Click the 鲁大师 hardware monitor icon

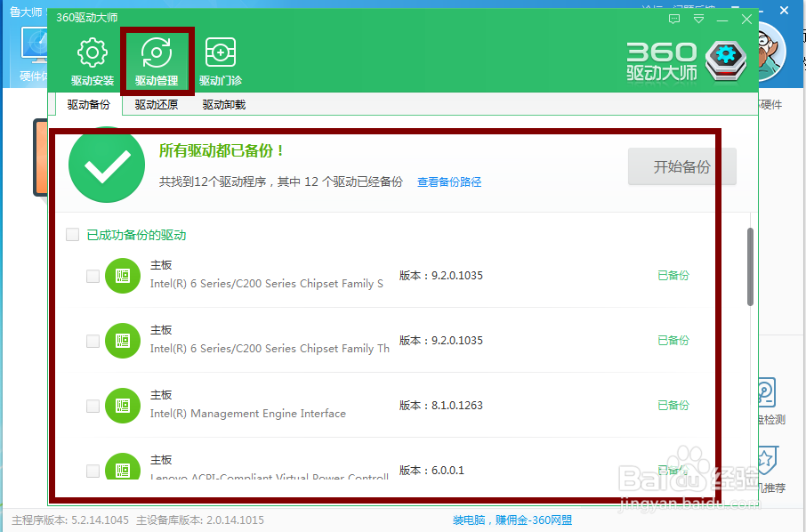34,46
